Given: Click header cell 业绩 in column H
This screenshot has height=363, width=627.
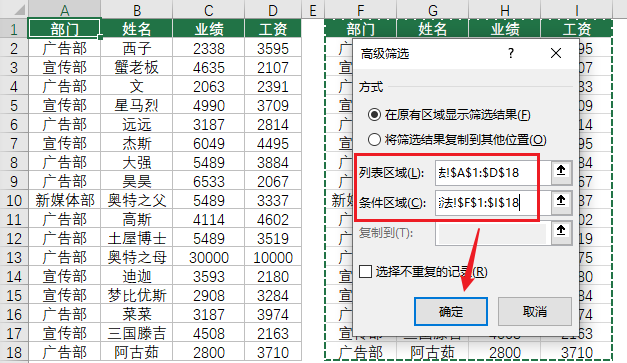Looking at the screenshot, I should tap(505, 29).
